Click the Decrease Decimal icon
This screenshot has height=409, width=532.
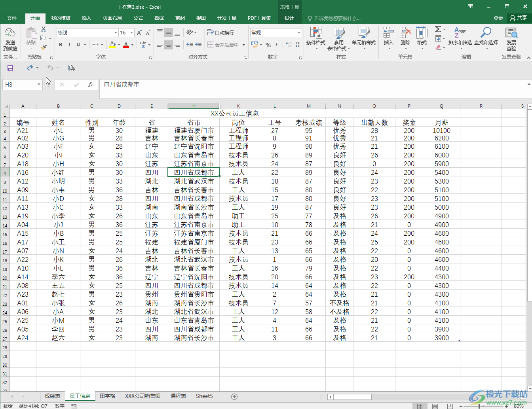[x=298, y=45]
